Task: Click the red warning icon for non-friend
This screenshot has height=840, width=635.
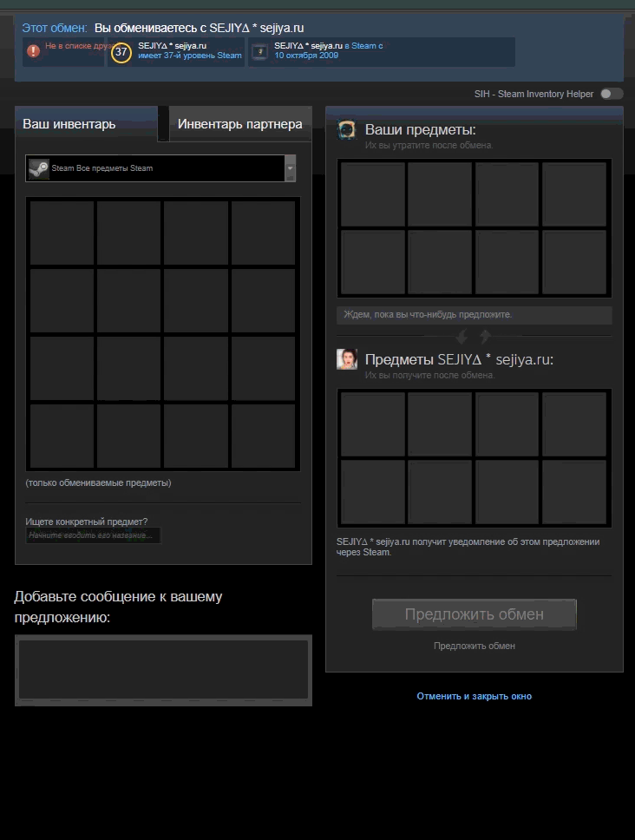Action: pyautogui.click(x=33, y=51)
